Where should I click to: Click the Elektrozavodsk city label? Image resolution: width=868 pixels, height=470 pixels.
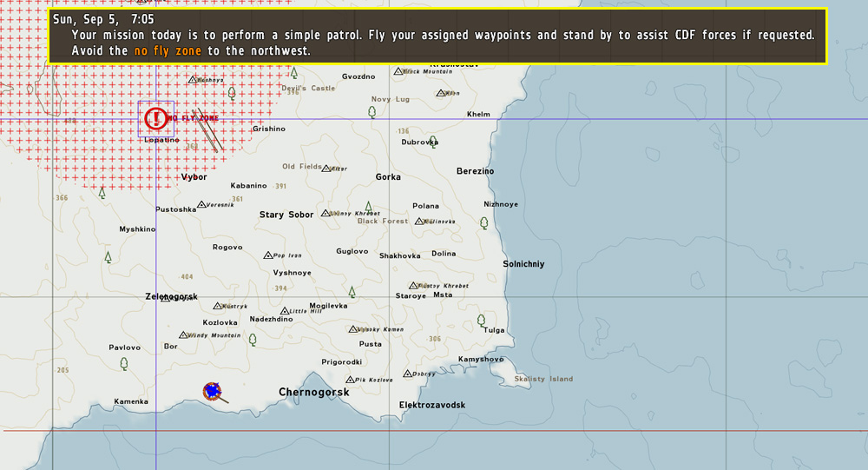pyautogui.click(x=431, y=405)
